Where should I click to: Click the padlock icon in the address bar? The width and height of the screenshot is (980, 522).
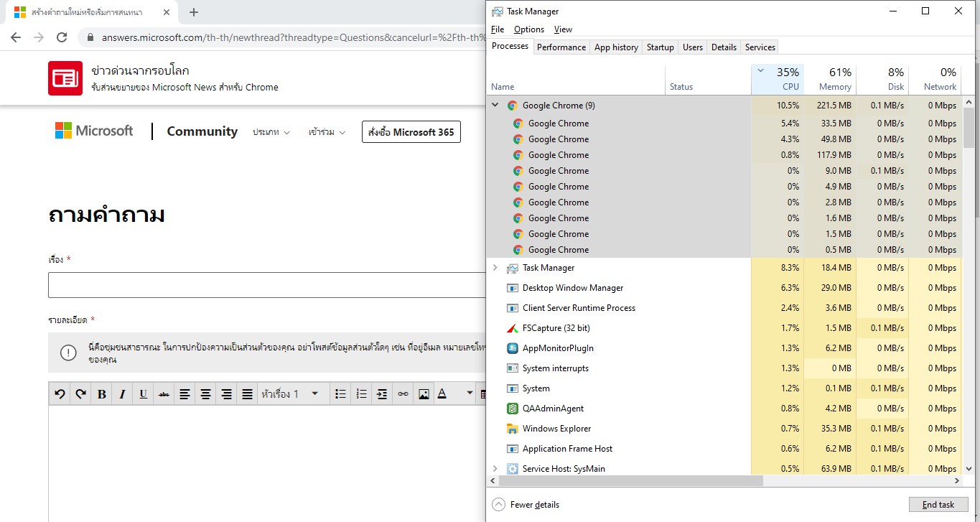(90, 37)
